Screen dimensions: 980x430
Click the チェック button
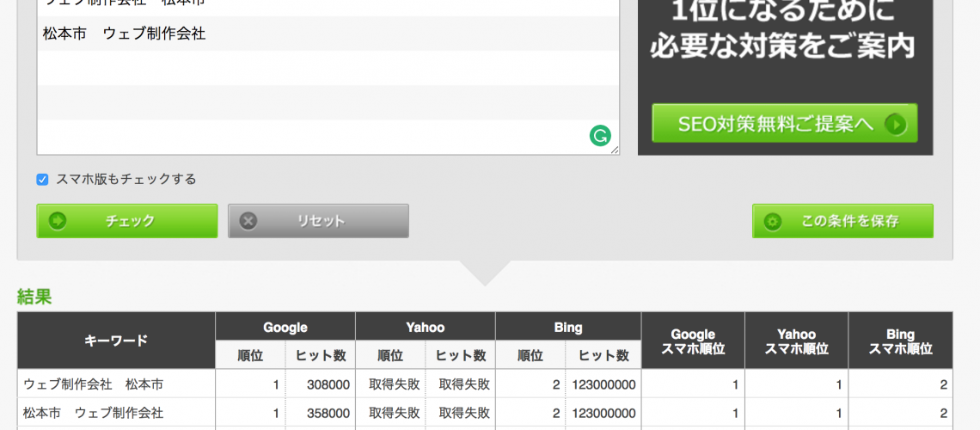(127, 221)
